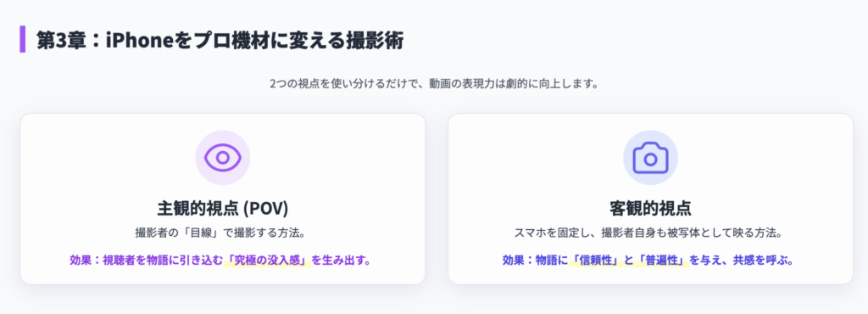The height and width of the screenshot is (314, 868).
Task: Select highlighted phrase 「究極の没入感」
Action: [x=267, y=261]
